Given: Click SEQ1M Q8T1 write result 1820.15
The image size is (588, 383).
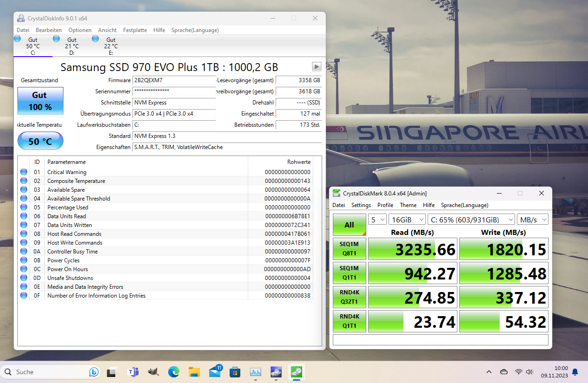Looking at the screenshot, I should 503,249.
